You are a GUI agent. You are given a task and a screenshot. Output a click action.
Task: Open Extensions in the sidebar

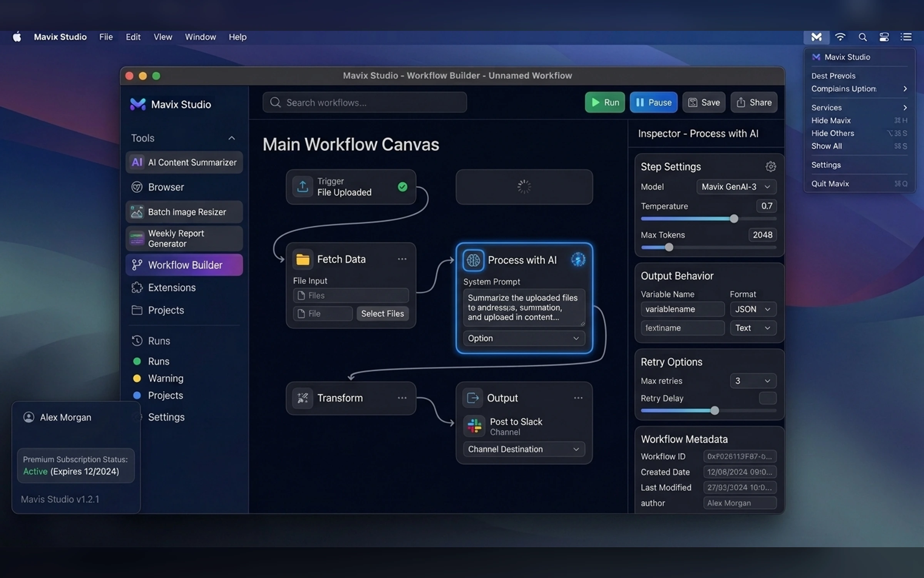coord(184,287)
